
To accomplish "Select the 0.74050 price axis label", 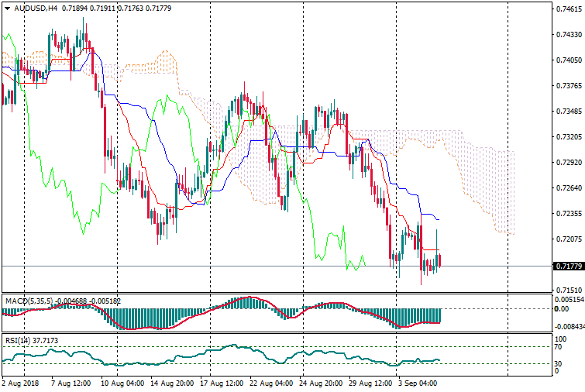I will 568,60.
